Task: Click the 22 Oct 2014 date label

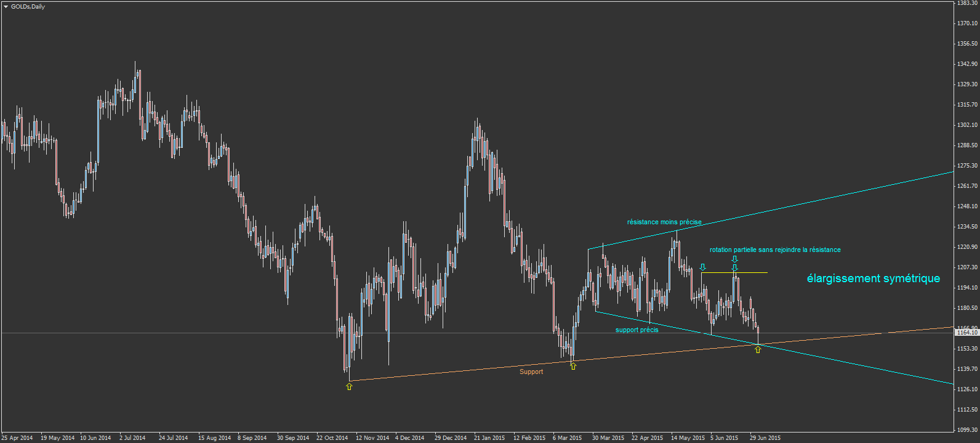Action: [x=332, y=438]
